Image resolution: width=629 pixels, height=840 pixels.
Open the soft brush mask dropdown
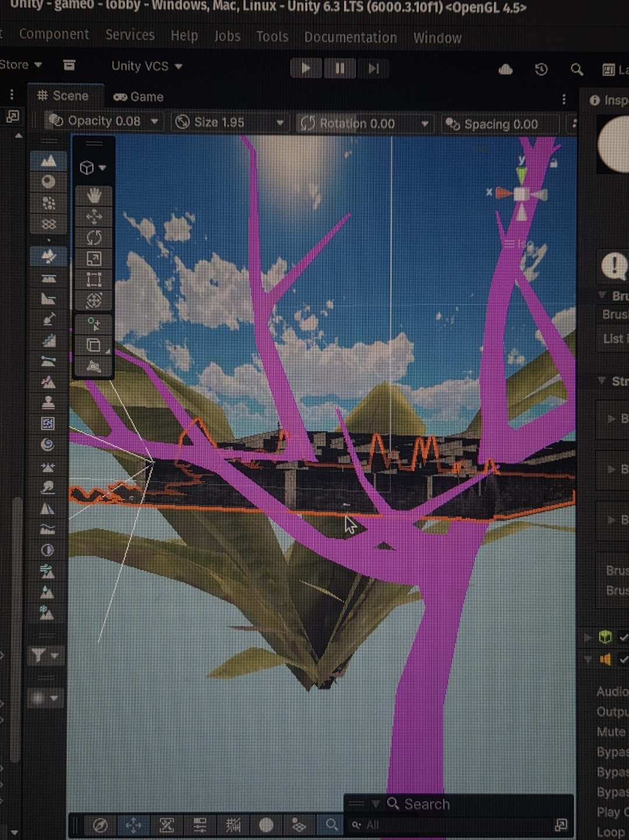click(45, 698)
